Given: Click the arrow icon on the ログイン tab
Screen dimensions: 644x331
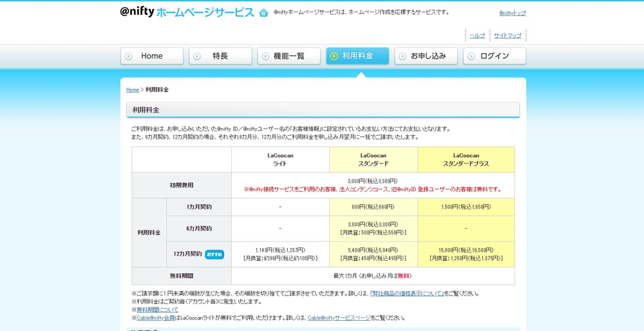Looking at the screenshot, I should 471,56.
